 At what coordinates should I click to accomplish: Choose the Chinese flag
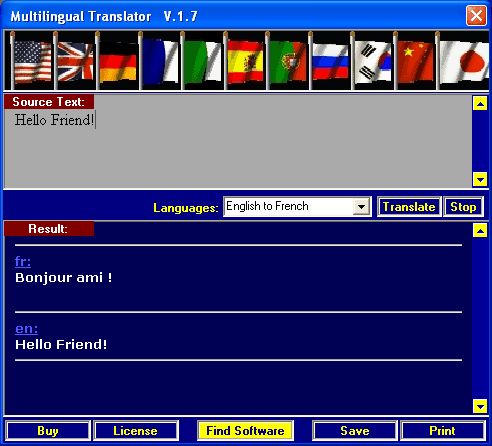[x=415, y=61]
